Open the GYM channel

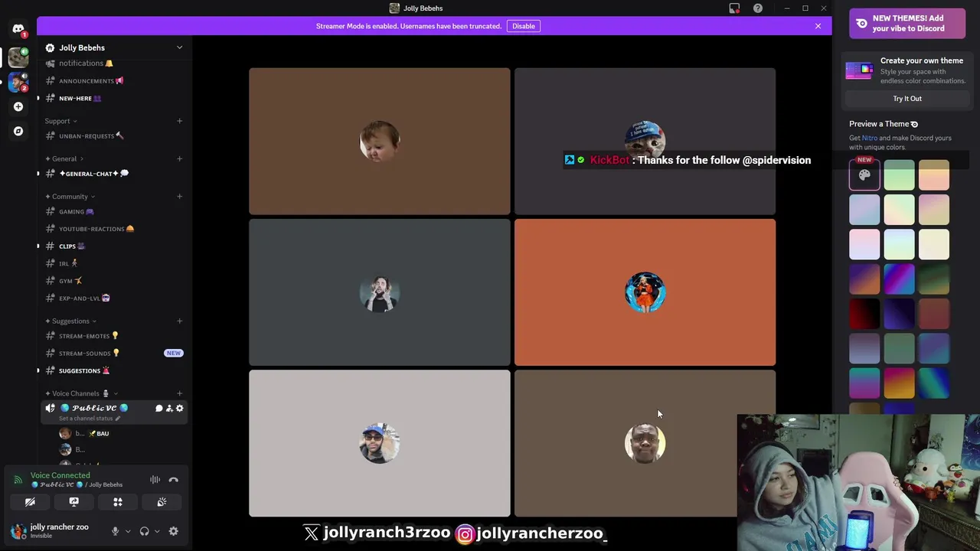pos(113,281)
